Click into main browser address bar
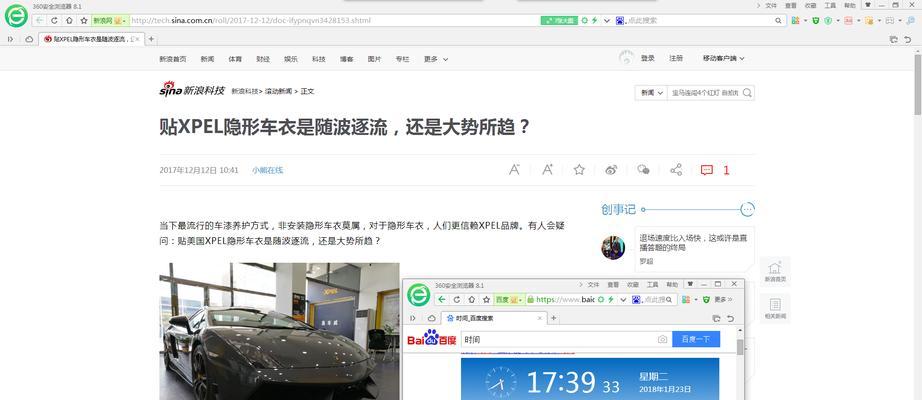The height and width of the screenshot is (400, 922). (335, 20)
